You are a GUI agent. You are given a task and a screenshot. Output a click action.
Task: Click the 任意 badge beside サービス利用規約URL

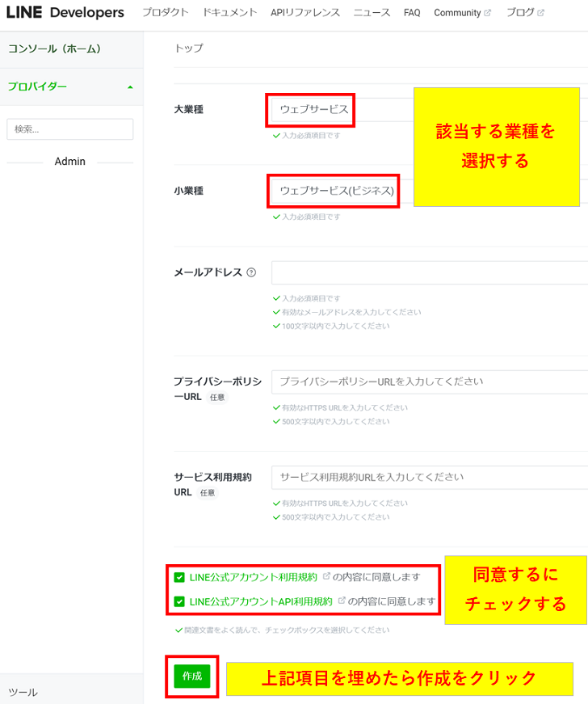(208, 492)
